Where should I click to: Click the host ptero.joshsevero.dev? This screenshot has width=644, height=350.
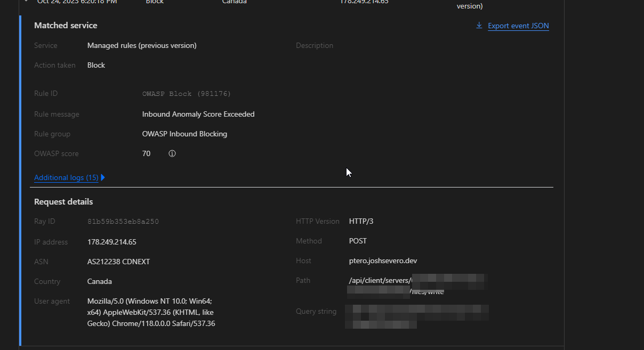click(383, 261)
